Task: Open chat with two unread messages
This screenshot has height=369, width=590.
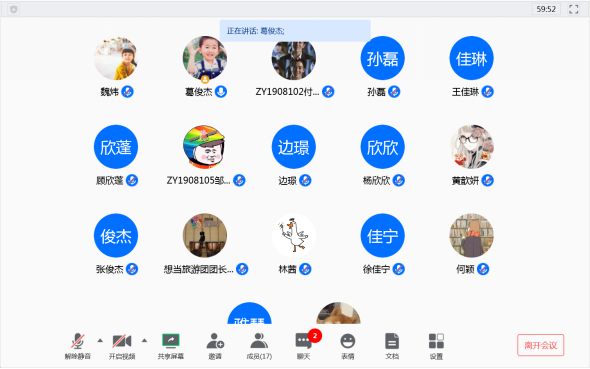Action: pos(304,346)
